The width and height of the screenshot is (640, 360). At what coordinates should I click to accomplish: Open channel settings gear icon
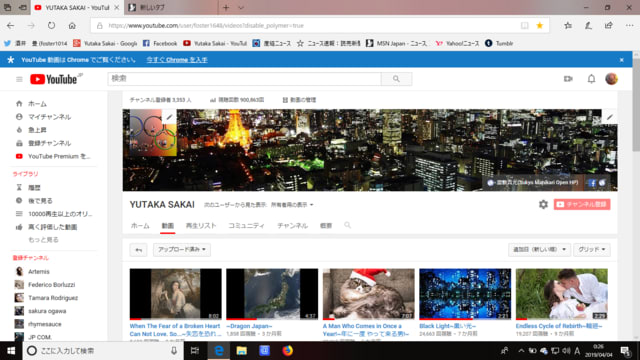click(x=543, y=204)
